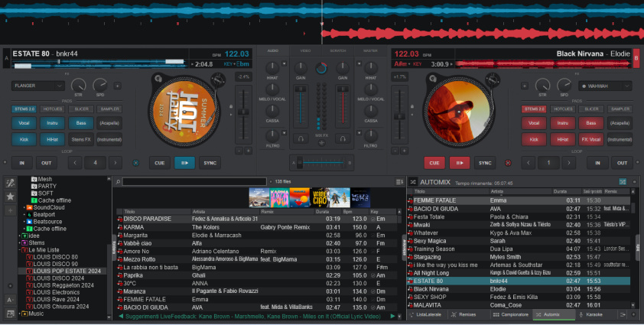Click the bottom sidebar layout icon
Screen dimensions: 644x325
(x=10, y=314)
